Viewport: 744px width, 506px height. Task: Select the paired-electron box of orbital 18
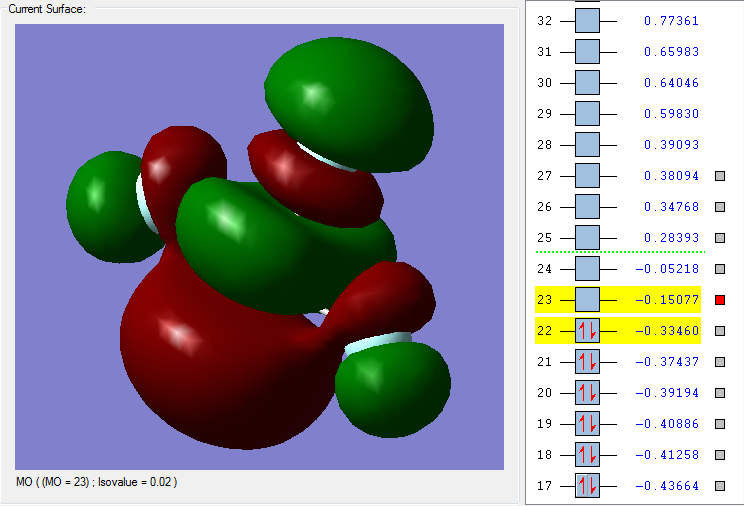(x=587, y=455)
